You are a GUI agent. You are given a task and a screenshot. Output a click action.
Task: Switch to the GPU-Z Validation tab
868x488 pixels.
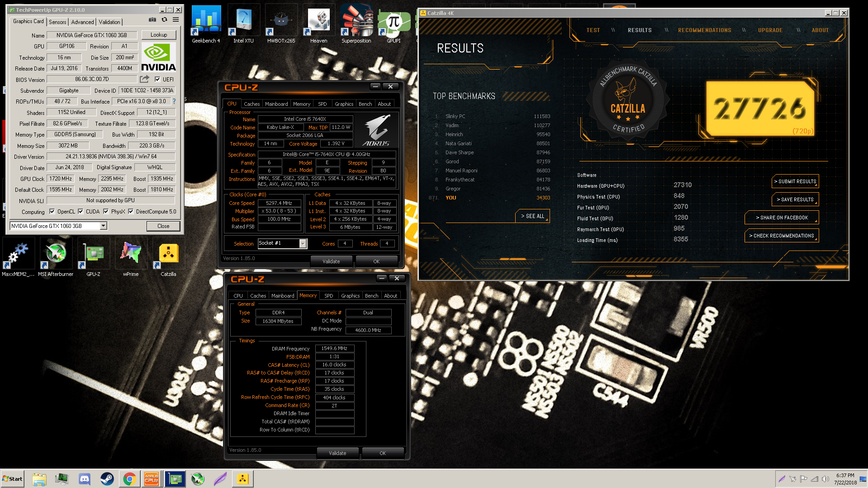[x=109, y=22]
